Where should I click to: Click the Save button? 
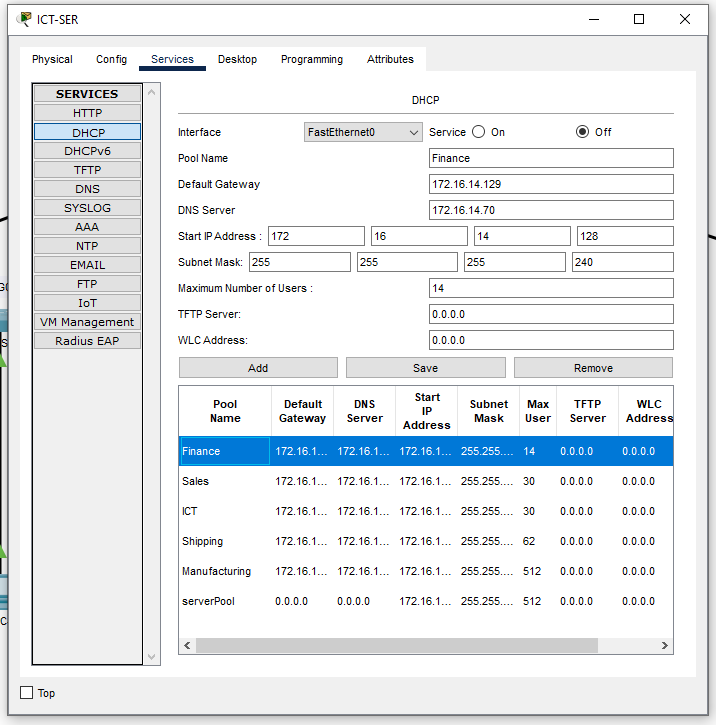pos(425,368)
